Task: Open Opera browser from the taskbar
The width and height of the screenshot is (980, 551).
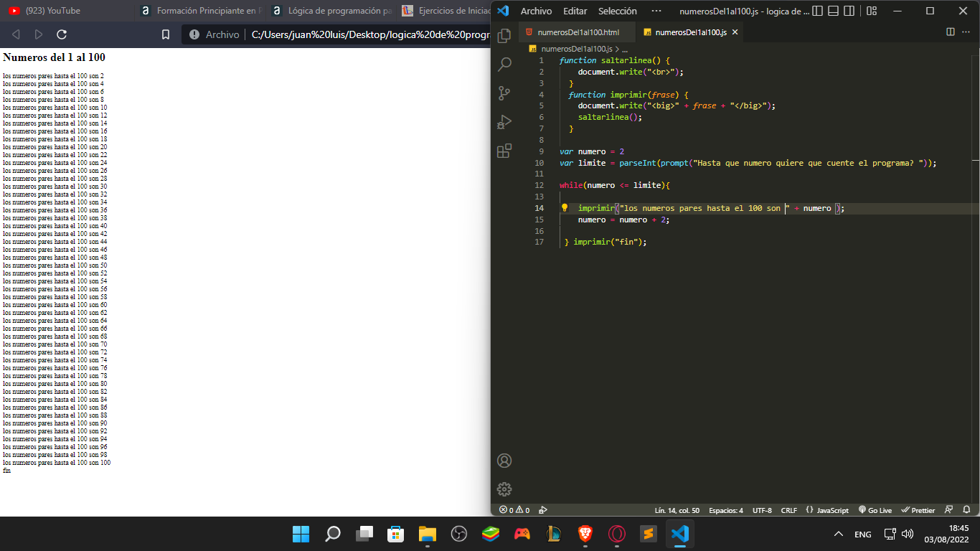Action: point(617,534)
